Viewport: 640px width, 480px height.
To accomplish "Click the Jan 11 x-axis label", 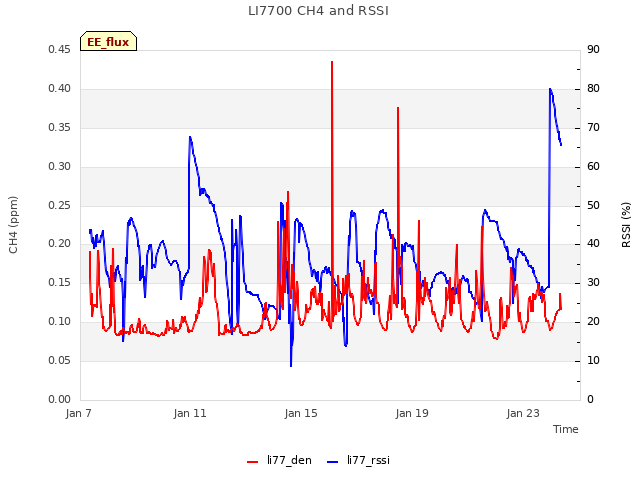I will (190, 413).
